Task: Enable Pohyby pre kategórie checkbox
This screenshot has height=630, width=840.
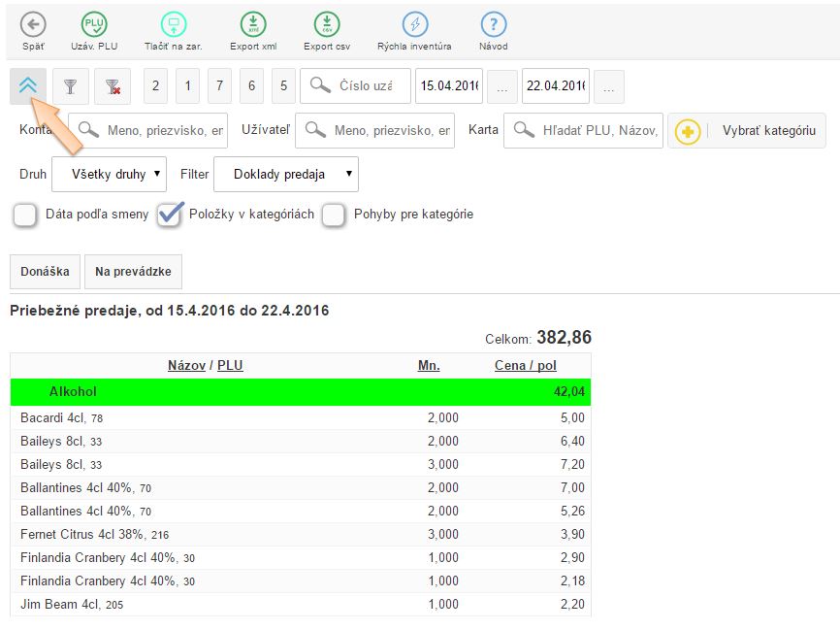Action: 335,215
